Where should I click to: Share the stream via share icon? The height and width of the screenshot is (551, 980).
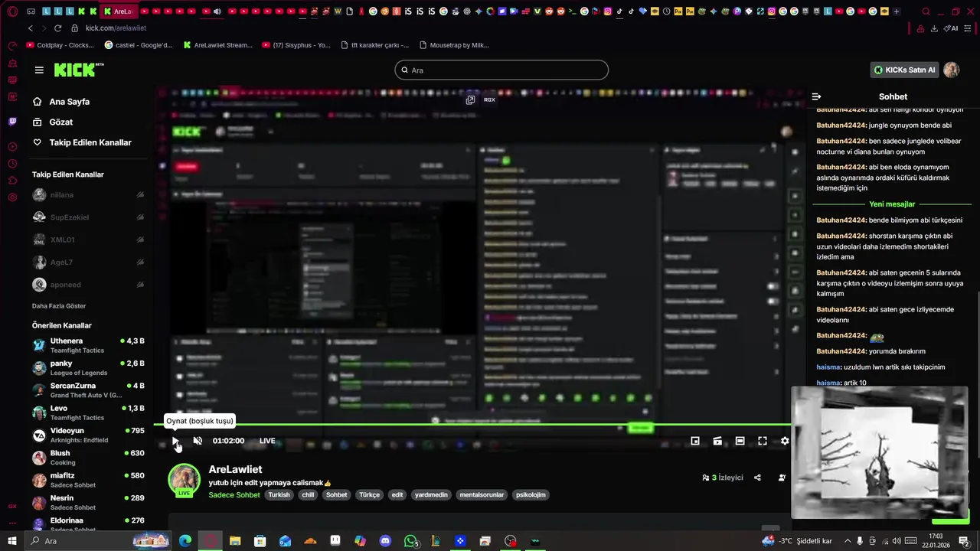pyautogui.click(x=757, y=478)
